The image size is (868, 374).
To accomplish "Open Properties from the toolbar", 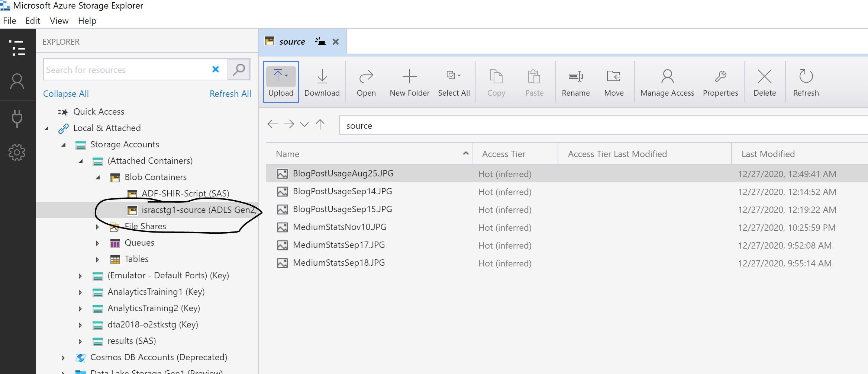I will pos(720,82).
